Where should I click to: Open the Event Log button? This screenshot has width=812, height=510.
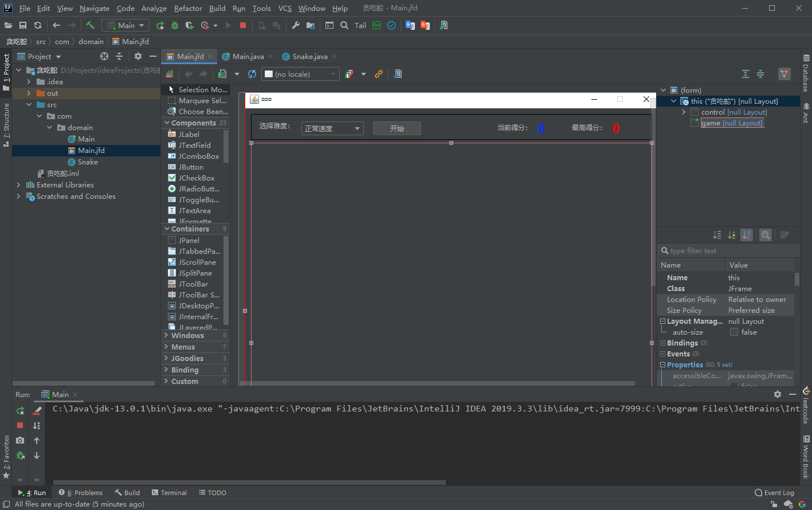click(775, 493)
